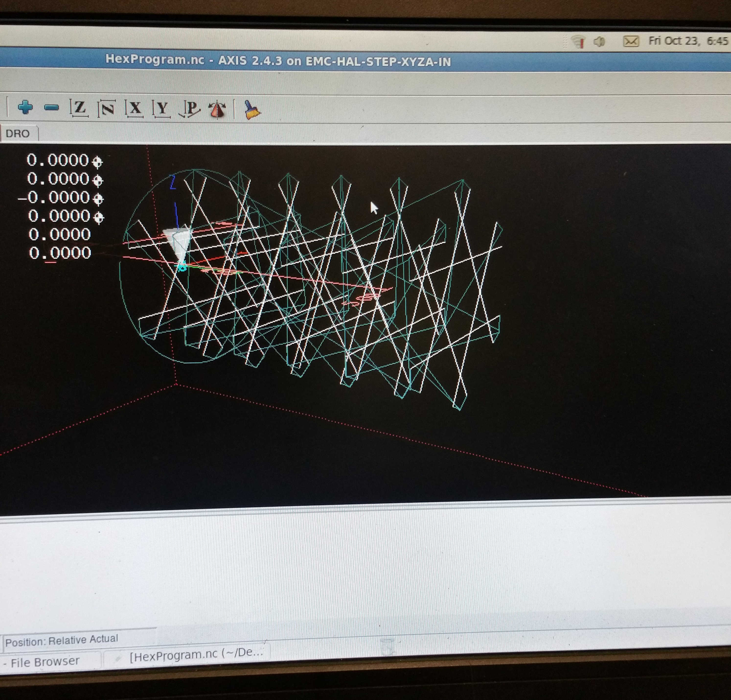The width and height of the screenshot is (731, 700).
Task: Switch to Y front view
Action: tap(161, 109)
